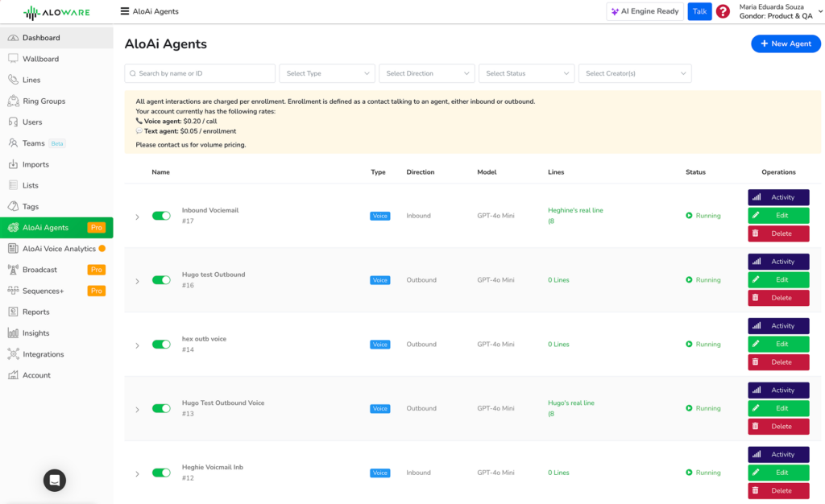Viewport: 825px width, 504px height.
Task: Edit the Hugo test Outbound agent
Action: click(778, 279)
